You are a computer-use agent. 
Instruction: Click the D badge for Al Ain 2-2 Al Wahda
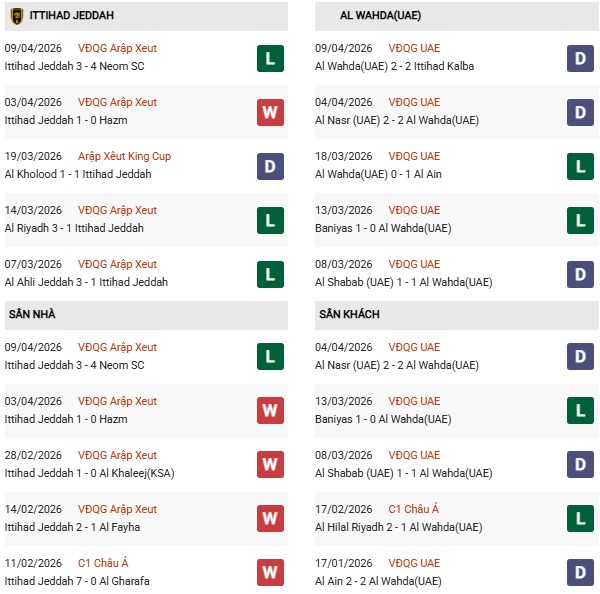pyautogui.click(x=580, y=573)
